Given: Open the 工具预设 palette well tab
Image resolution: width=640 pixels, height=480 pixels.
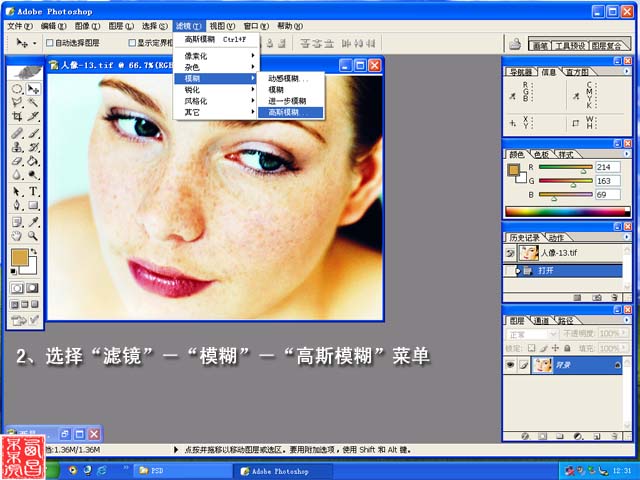Looking at the screenshot, I should tap(570, 46).
